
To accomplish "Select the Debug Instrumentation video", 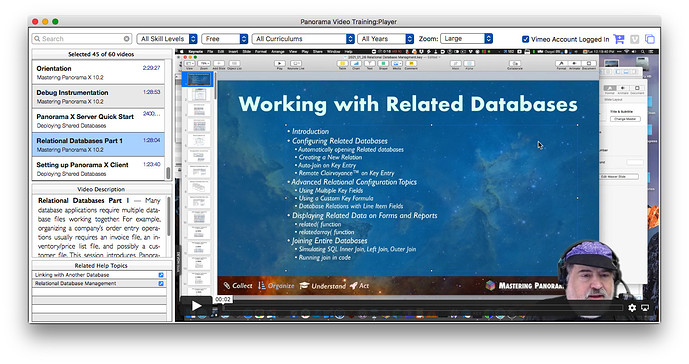I will (98, 97).
